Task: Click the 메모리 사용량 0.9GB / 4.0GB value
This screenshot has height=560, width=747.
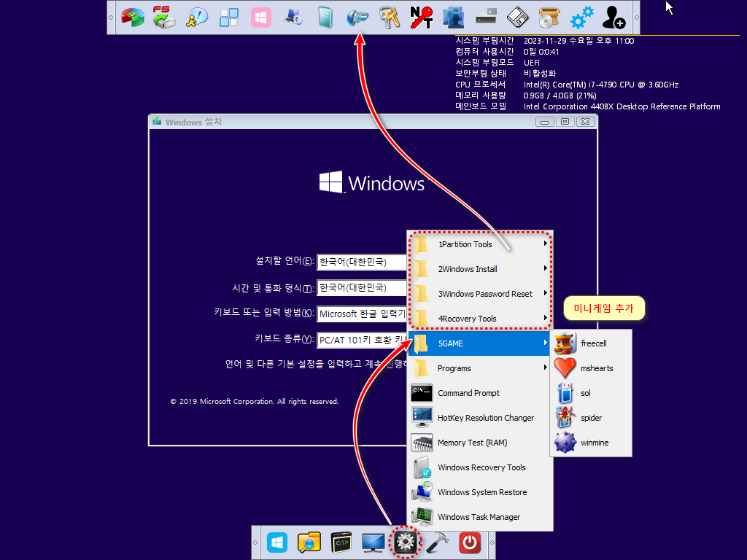Action: point(560,96)
